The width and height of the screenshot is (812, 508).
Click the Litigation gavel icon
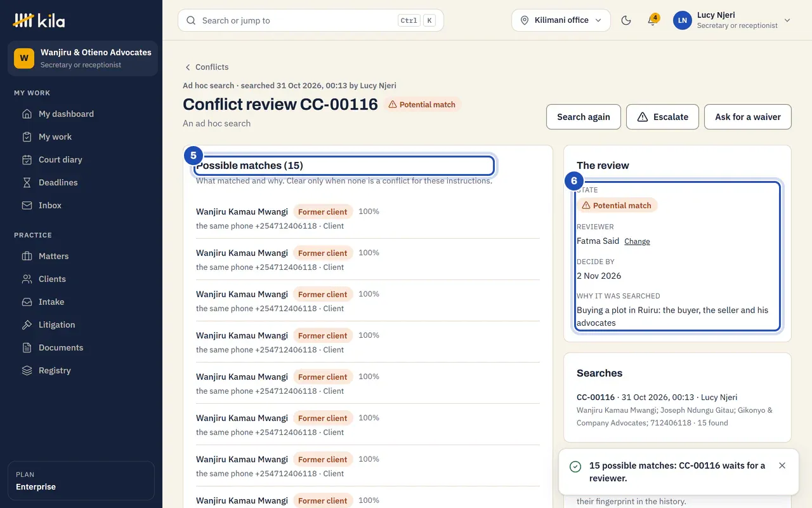pyautogui.click(x=27, y=324)
